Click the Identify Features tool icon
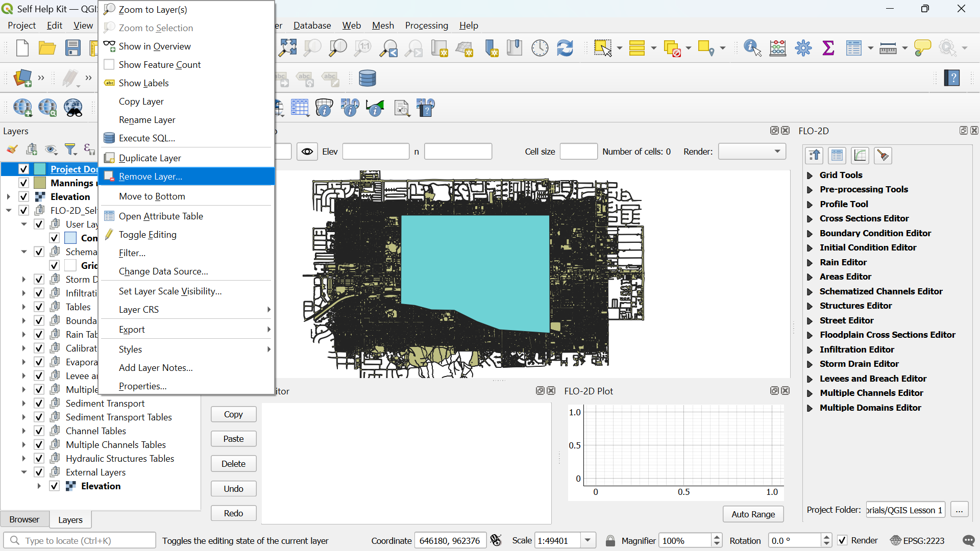Viewport: 980px width, 551px height. pyautogui.click(x=752, y=48)
